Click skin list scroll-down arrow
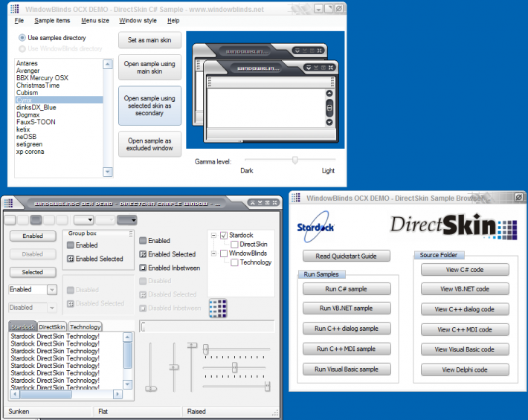The height and width of the screenshot is (420, 528). [108, 172]
